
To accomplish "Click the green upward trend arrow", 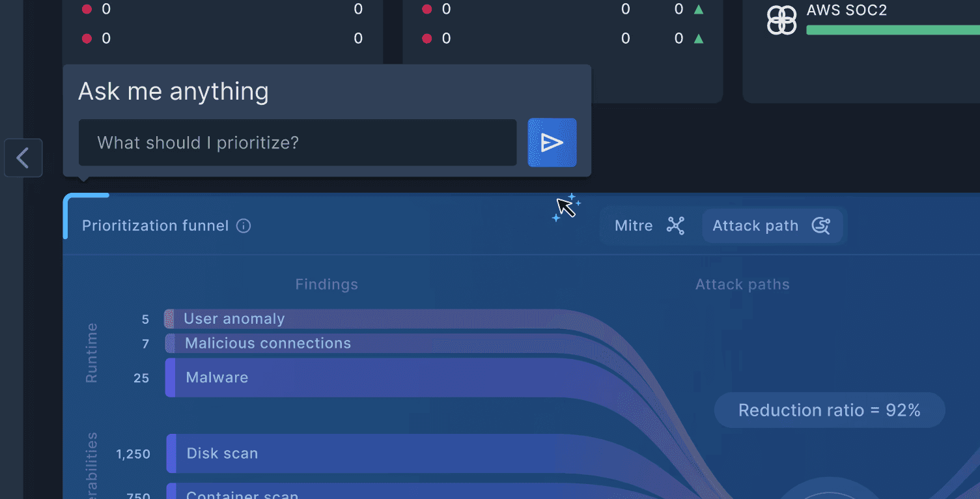I will (698, 9).
